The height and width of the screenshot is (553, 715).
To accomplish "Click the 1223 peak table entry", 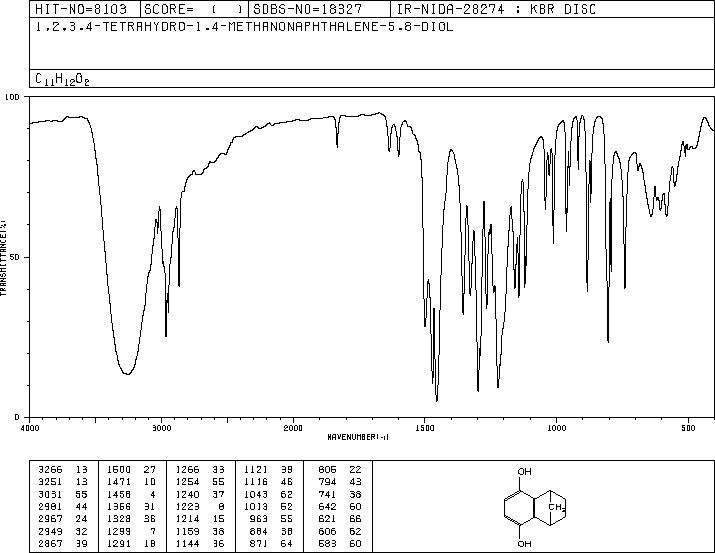I will pos(200,506).
